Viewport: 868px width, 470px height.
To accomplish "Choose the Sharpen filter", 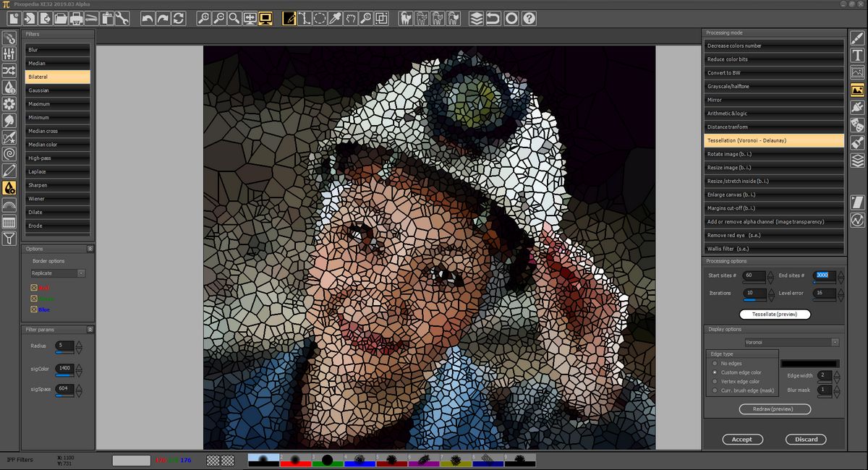I will coord(58,185).
